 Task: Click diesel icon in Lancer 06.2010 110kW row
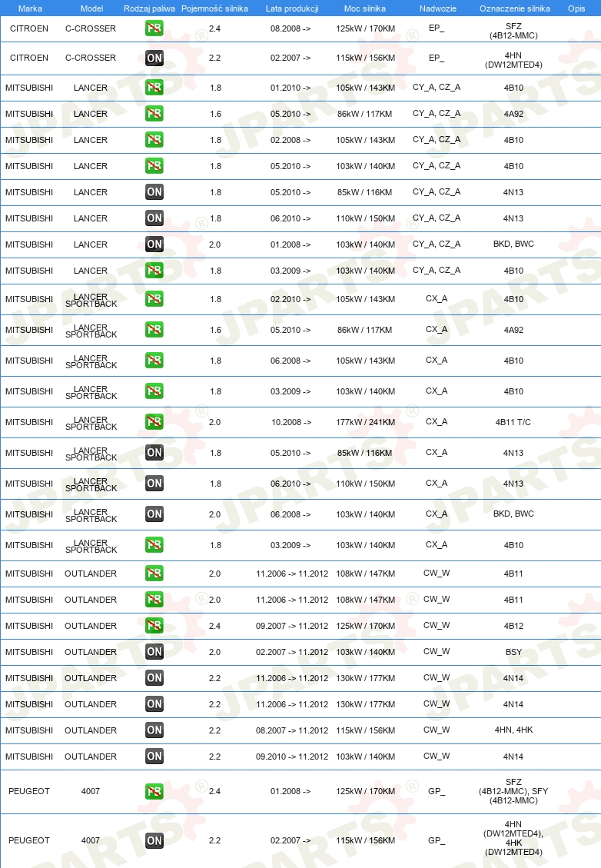154,218
